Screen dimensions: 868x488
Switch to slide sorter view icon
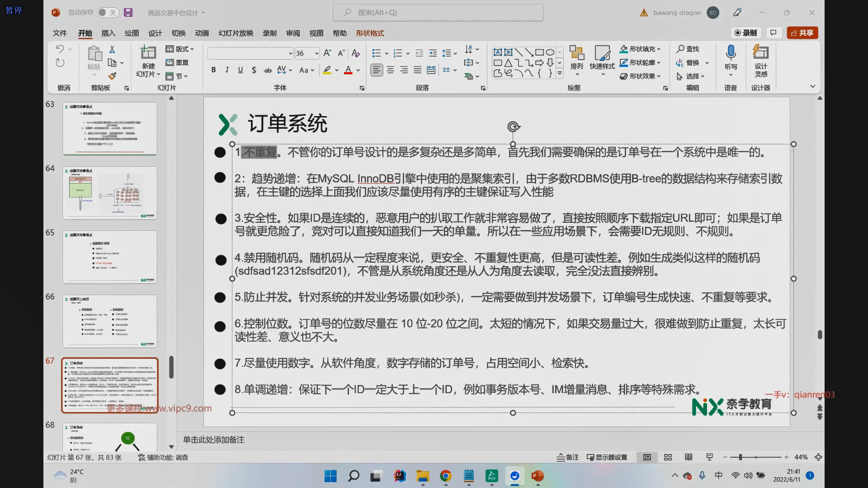668,457
